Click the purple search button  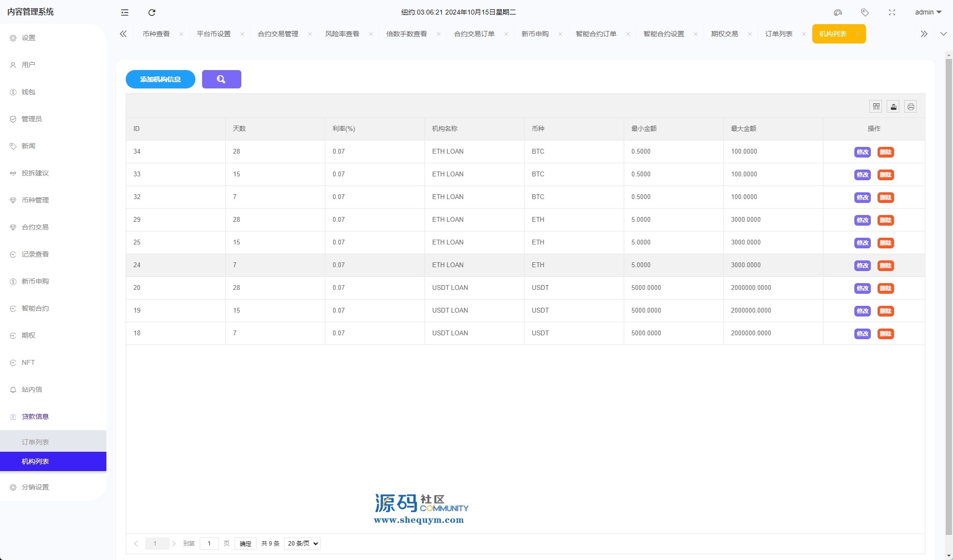(x=221, y=79)
